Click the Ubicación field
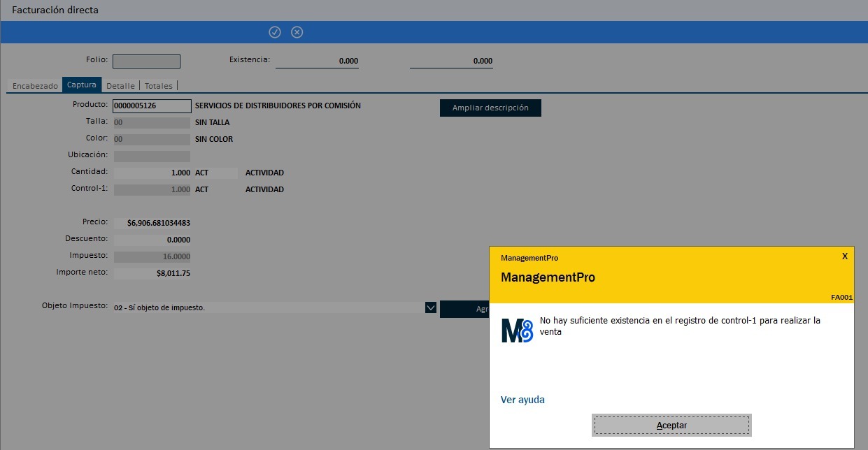Viewport: 868px width, 450px height. pyautogui.click(x=152, y=156)
